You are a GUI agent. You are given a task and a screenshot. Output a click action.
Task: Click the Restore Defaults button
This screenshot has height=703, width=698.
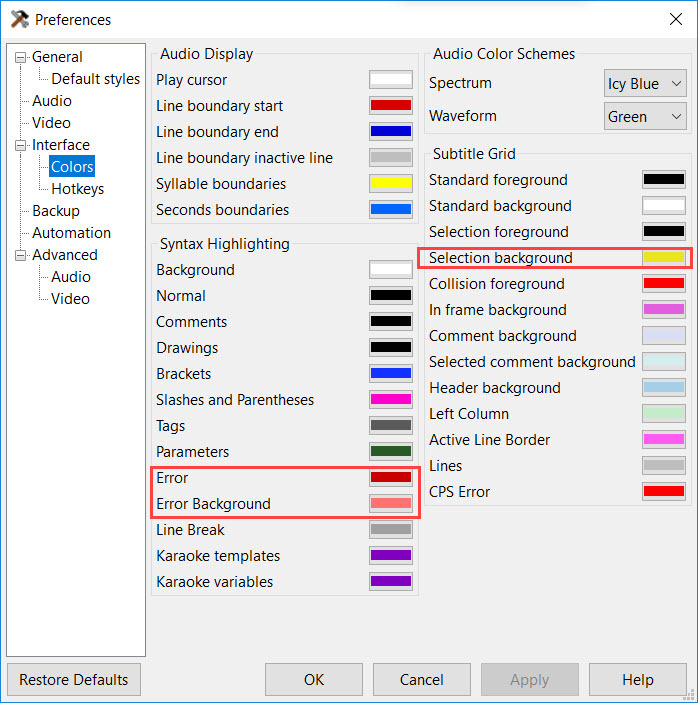(x=74, y=679)
